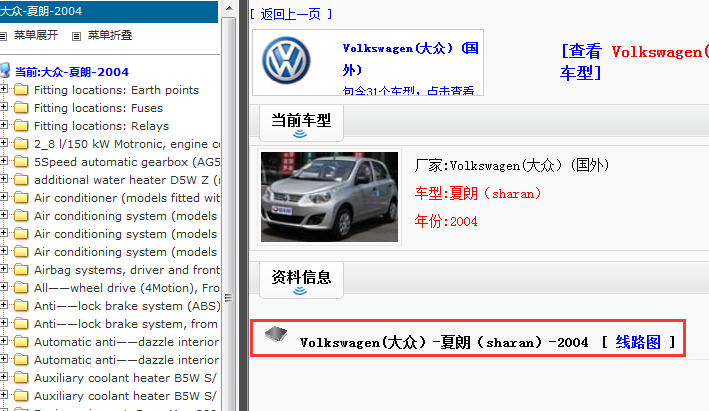Image resolution: width=709 pixels, height=411 pixels.
Task: Go back via 返回上一页 link
Action: (x=291, y=14)
